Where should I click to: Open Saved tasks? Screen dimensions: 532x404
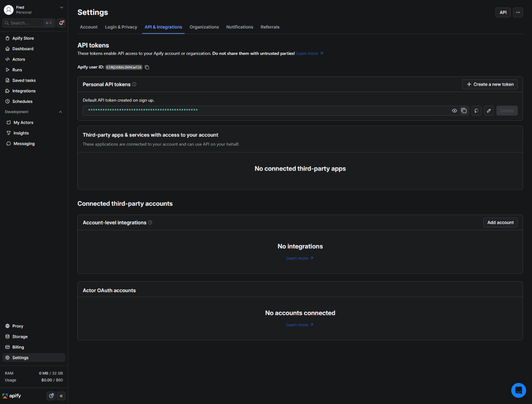(x=34, y=80)
